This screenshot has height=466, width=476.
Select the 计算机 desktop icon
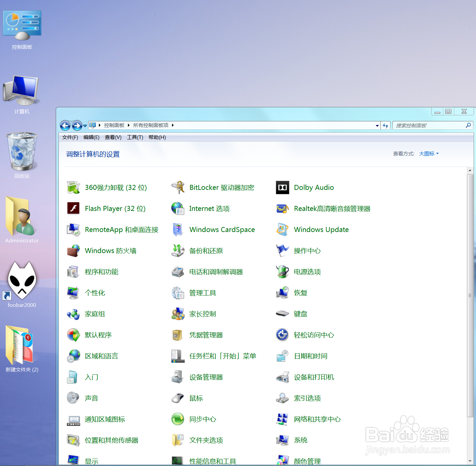(x=22, y=94)
